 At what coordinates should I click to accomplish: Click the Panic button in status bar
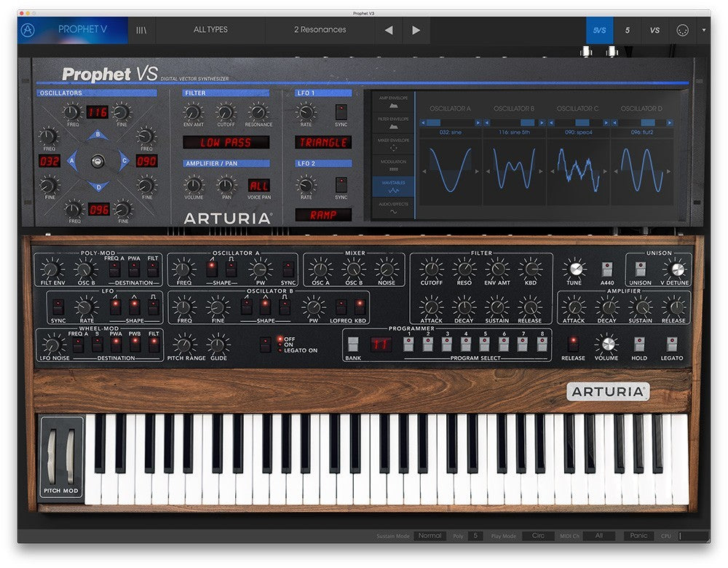(638, 535)
